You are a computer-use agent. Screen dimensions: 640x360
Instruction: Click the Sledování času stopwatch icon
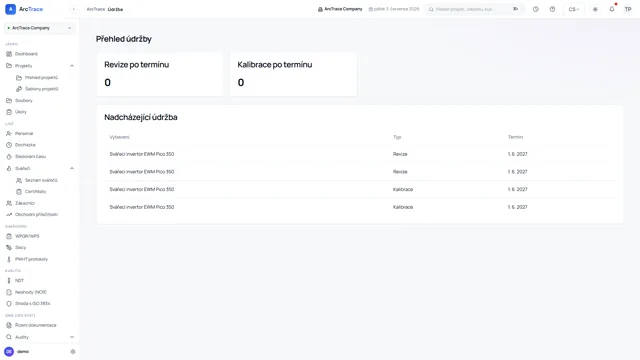click(9, 157)
